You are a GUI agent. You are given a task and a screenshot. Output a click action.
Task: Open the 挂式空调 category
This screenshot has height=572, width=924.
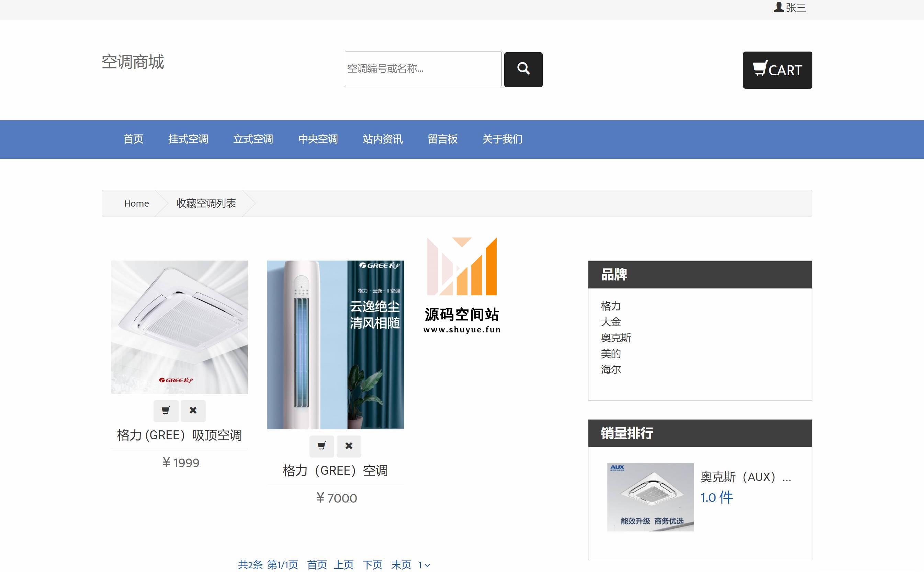(x=188, y=139)
